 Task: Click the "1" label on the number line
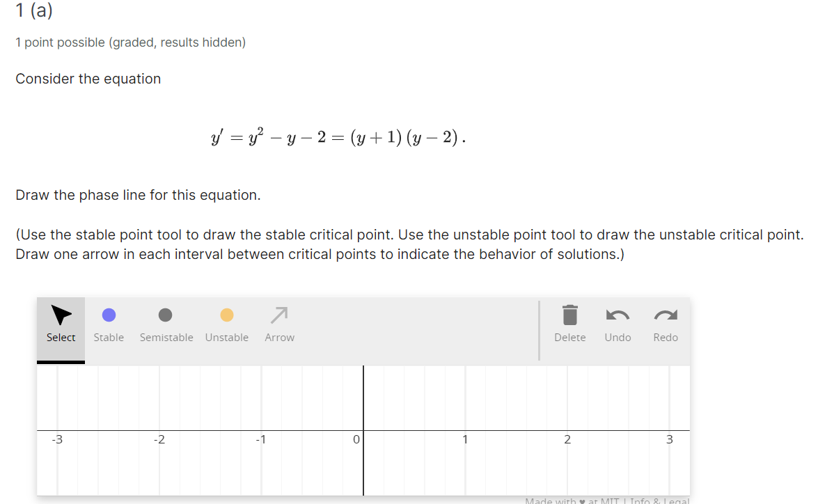(465, 439)
